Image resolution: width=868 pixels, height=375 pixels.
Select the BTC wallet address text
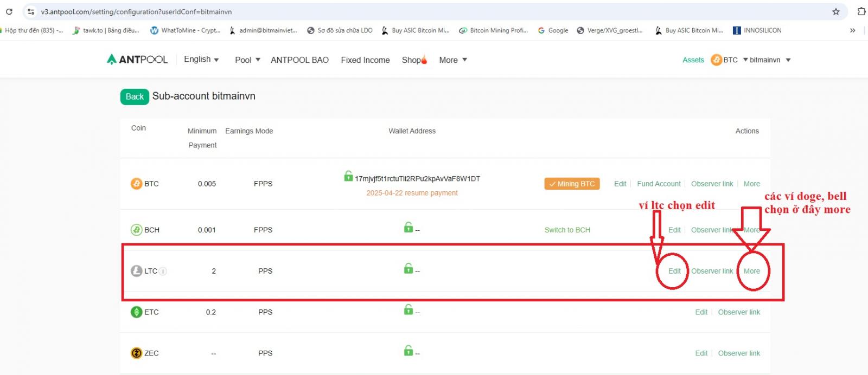(417, 179)
